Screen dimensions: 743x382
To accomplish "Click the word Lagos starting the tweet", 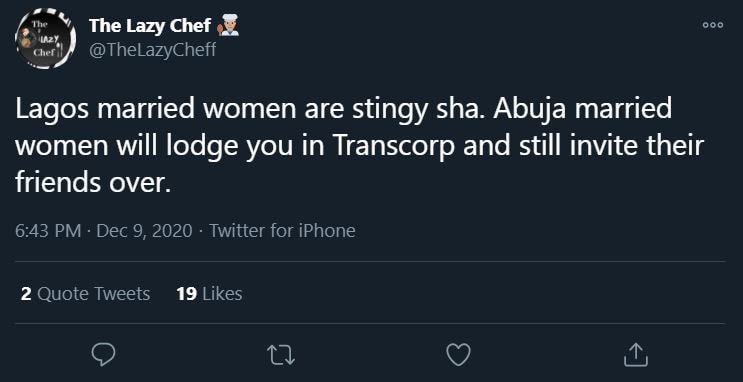I will click(x=53, y=110).
